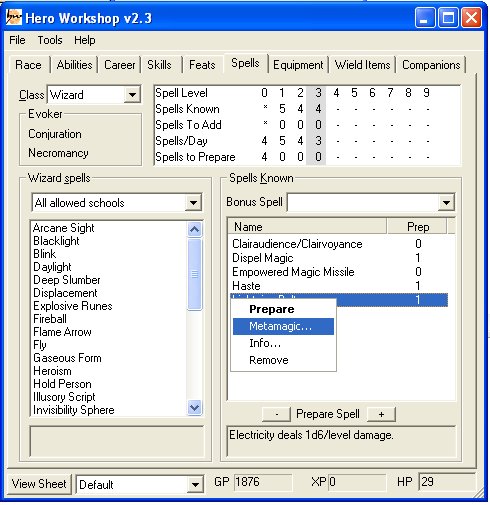Select Dispel Magic in the Spells Known list
This screenshot has height=505, width=490.
coord(263,258)
